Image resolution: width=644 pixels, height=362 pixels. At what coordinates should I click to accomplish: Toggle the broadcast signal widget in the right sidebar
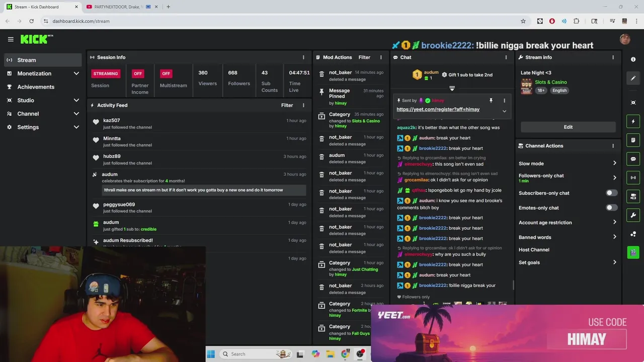pos(633,177)
